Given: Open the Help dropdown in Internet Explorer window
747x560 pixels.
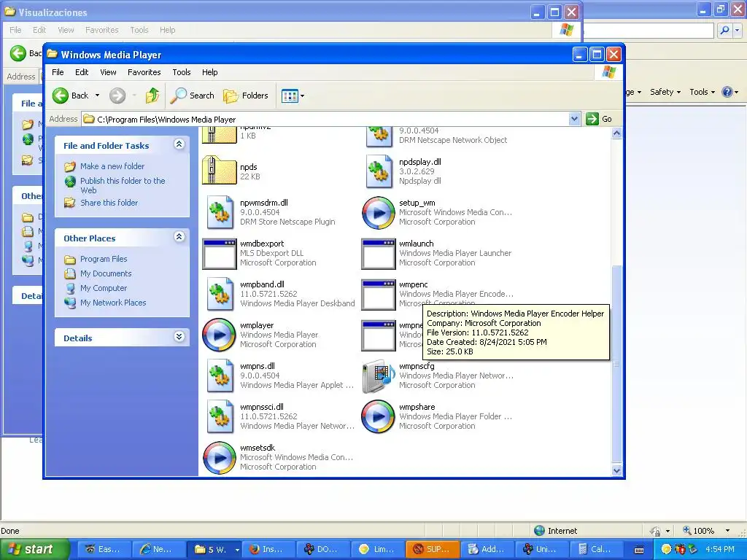Looking at the screenshot, I should pyautogui.click(x=730, y=92).
